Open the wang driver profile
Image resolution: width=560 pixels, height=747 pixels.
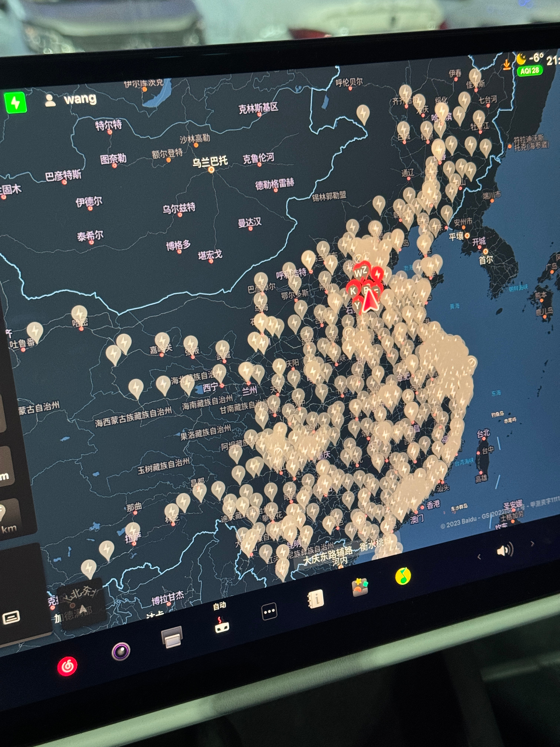coord(71,100)
